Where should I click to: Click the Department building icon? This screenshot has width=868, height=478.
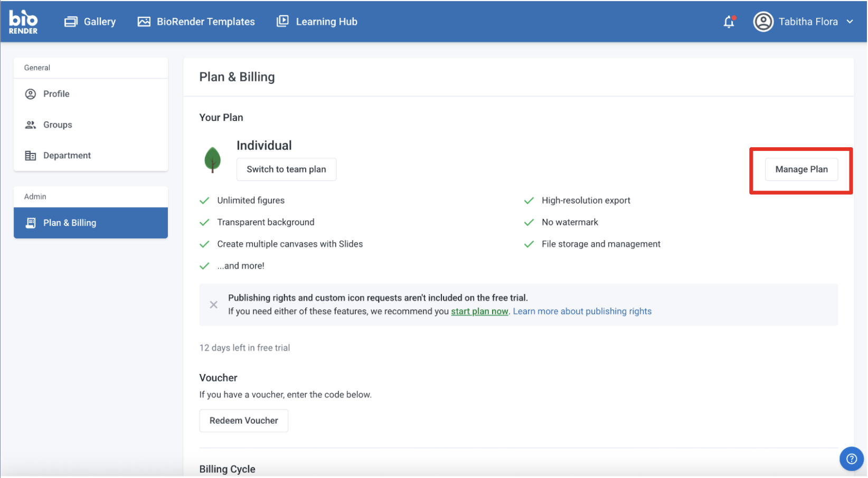[x=31, y=156]
